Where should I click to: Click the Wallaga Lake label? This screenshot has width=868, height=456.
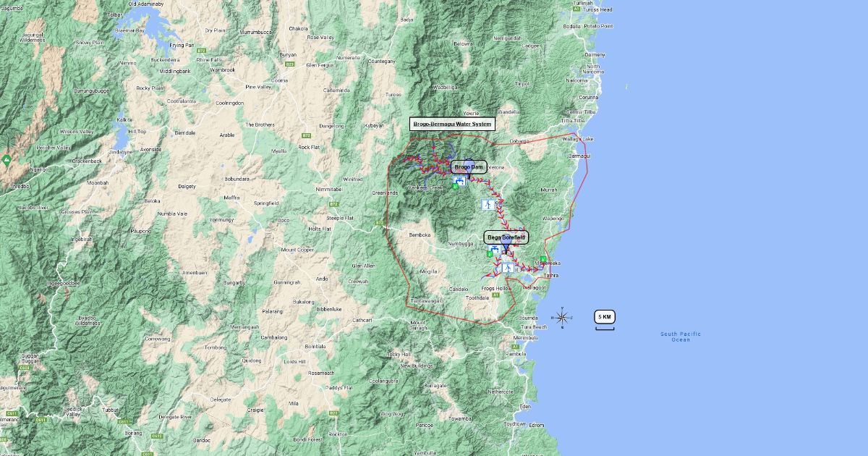(x=578, y=138)
